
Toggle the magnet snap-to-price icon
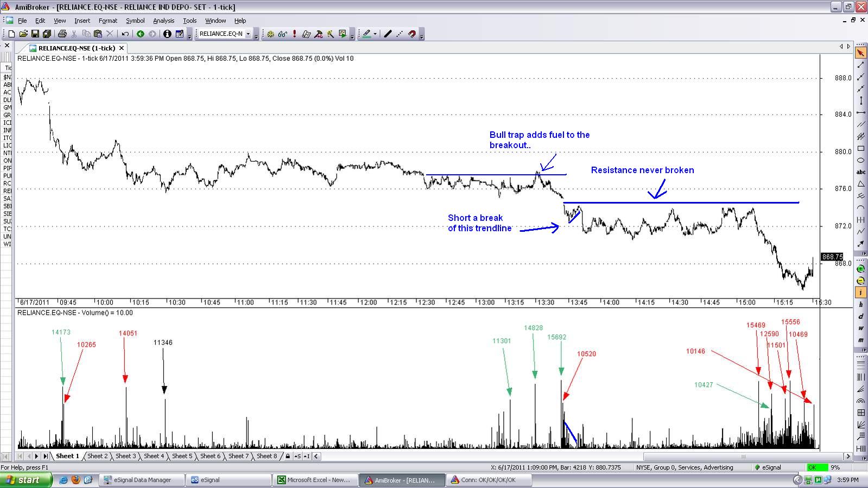coord(411,34)
